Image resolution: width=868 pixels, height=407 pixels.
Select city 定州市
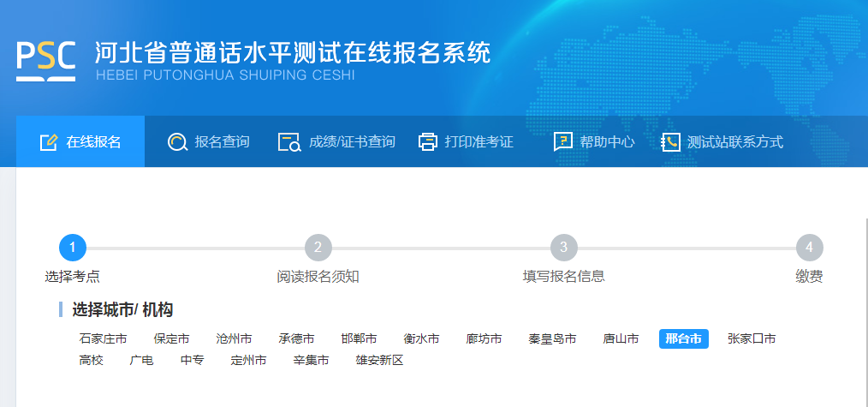[x=248, y=361]
